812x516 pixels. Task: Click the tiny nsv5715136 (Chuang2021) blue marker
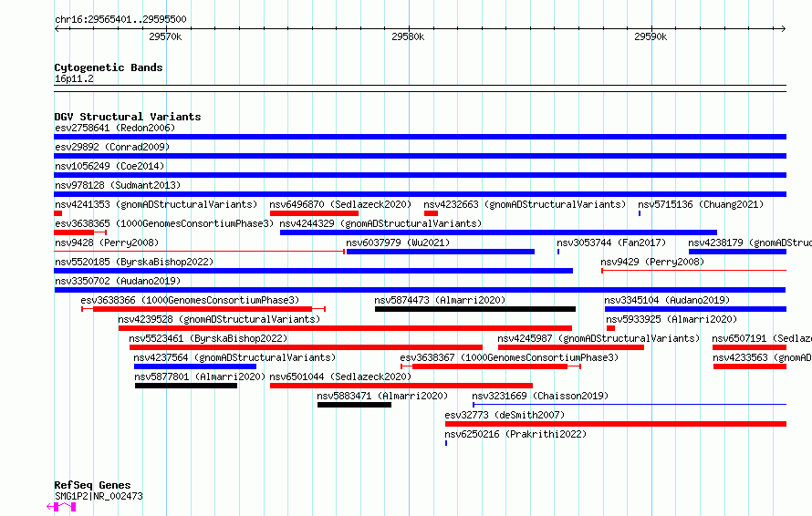tap(640, 213)
